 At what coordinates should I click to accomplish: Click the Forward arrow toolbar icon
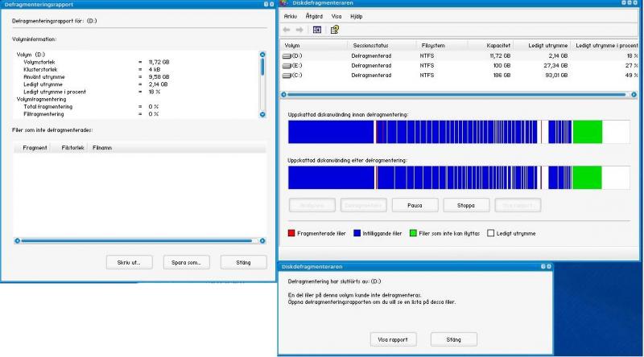(x=299, y=29)
